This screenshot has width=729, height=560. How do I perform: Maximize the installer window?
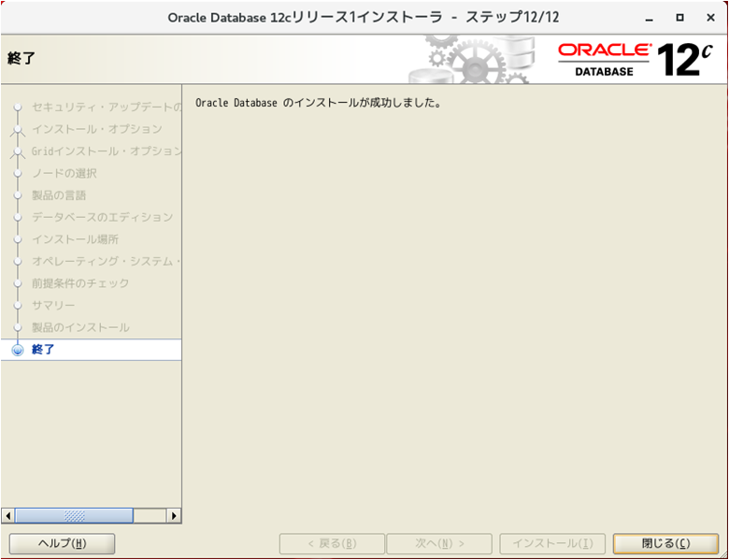point(679,18)
